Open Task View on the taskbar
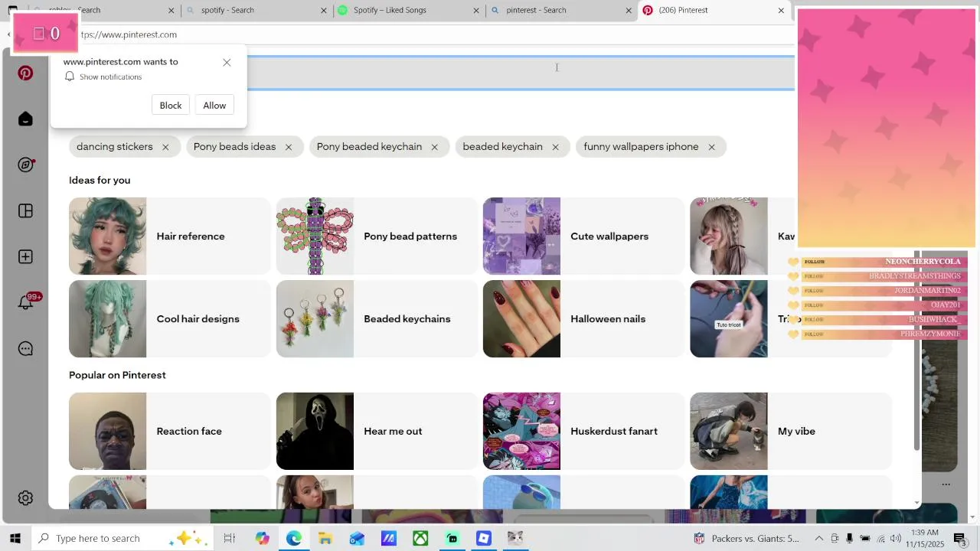 pyautogui.click(x=229, y=538)
